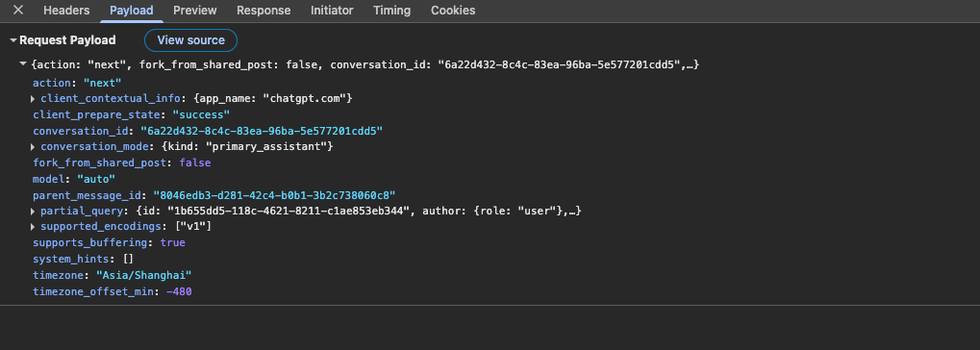
Task: Select the action "next" row
Action: [x=77, y=83]
